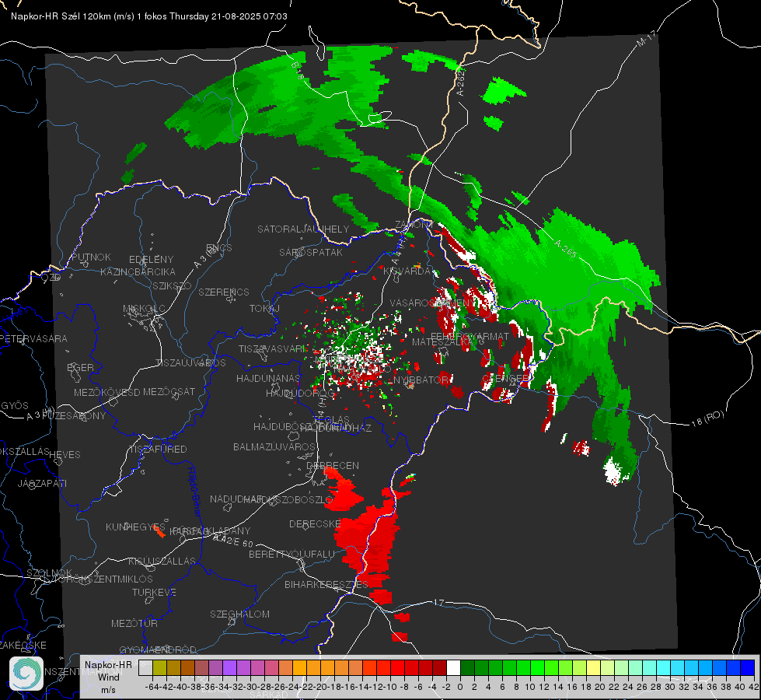Click the A-262 road label
761x700 pixels.
point(461,82)
